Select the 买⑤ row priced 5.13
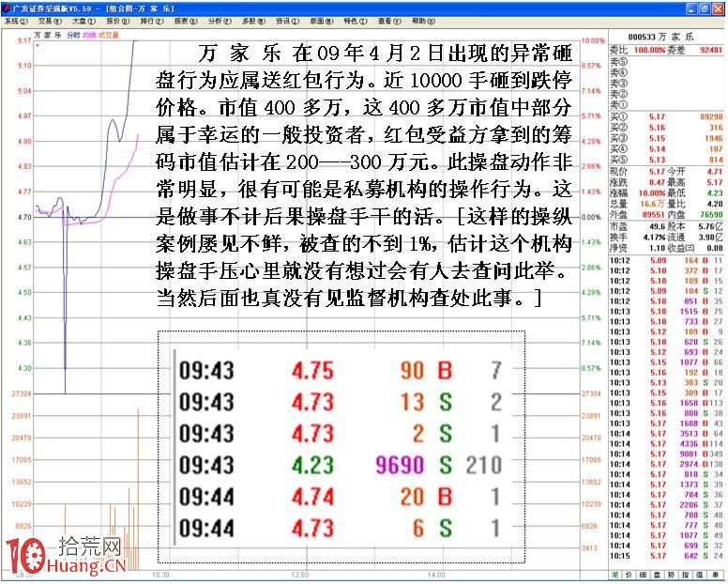Viewport: 728px width, 584px height. 666,160
